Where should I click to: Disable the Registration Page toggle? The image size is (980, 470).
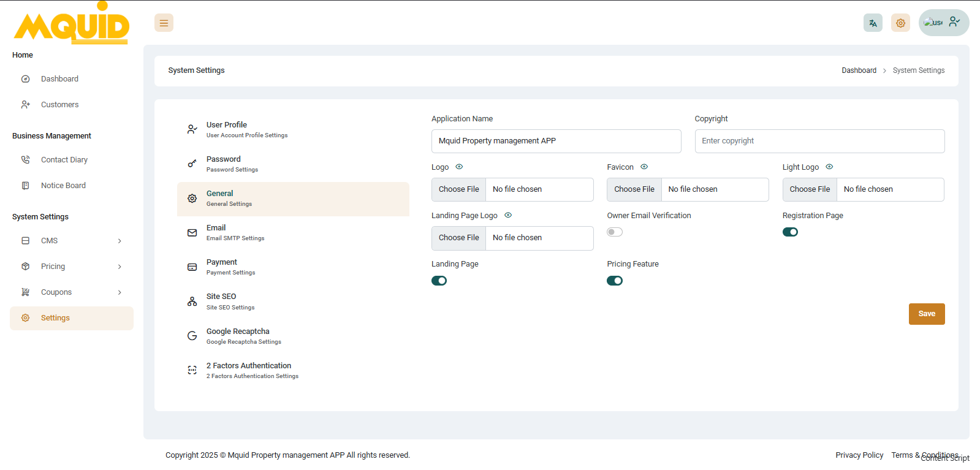pyautogui.click(x=790, y=232)
